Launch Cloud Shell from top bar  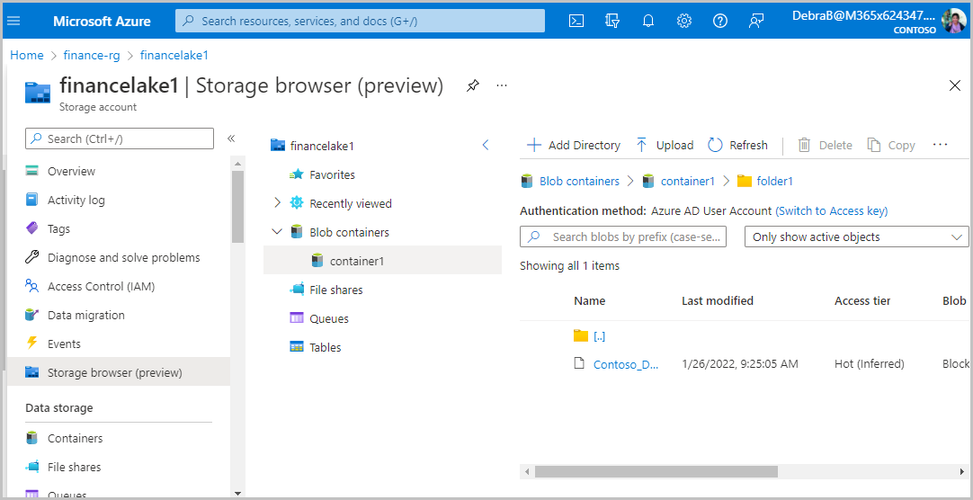[576, 20]
